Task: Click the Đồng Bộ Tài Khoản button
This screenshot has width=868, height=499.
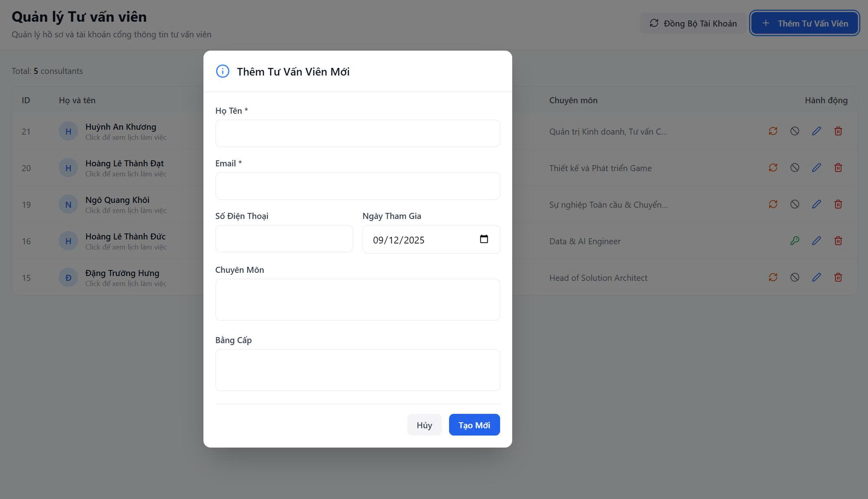Action: pos(693,23)
